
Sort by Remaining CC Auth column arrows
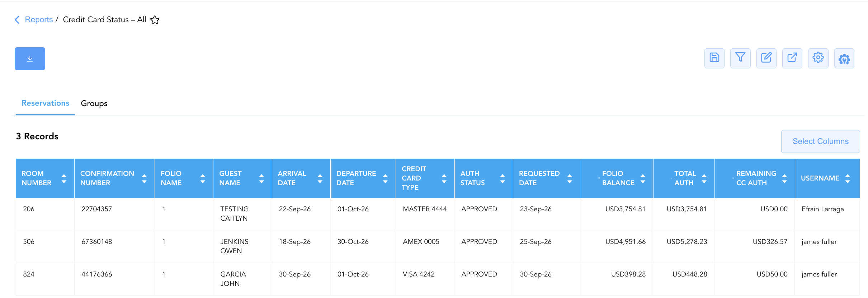pos(784,178)
